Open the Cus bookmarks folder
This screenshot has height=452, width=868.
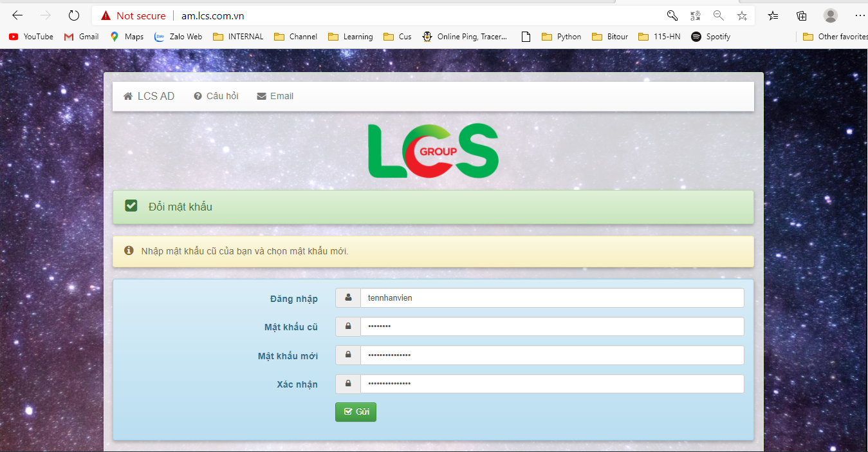[397, 37]
